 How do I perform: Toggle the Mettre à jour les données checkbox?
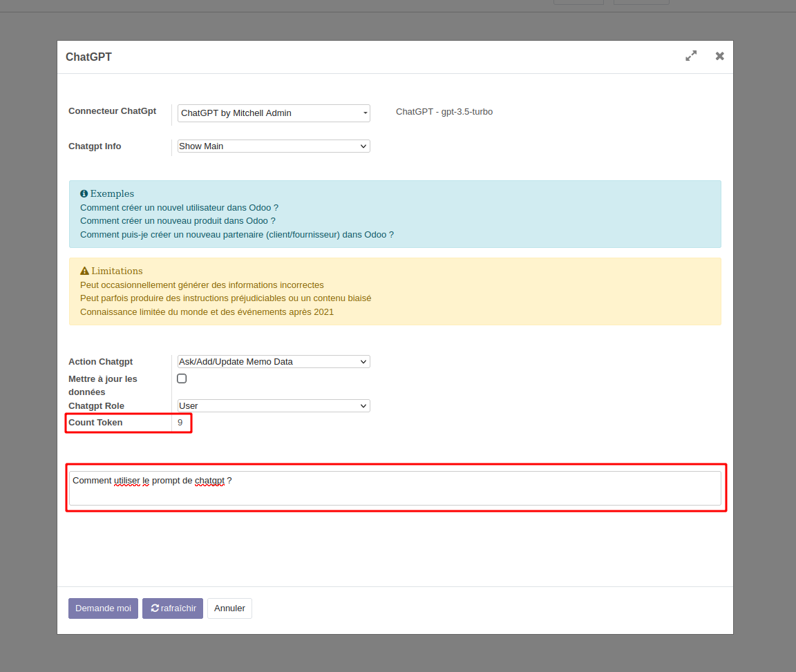coord(182,378)
